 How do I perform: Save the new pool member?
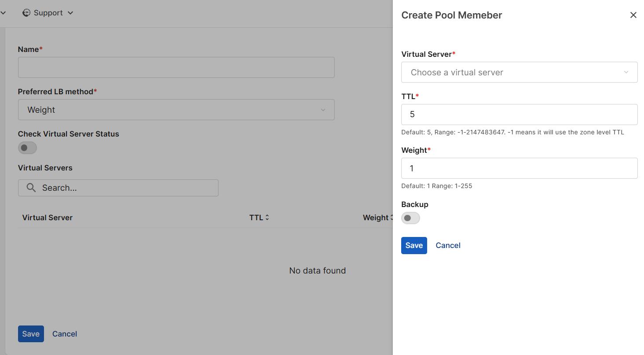pos(413,245)
